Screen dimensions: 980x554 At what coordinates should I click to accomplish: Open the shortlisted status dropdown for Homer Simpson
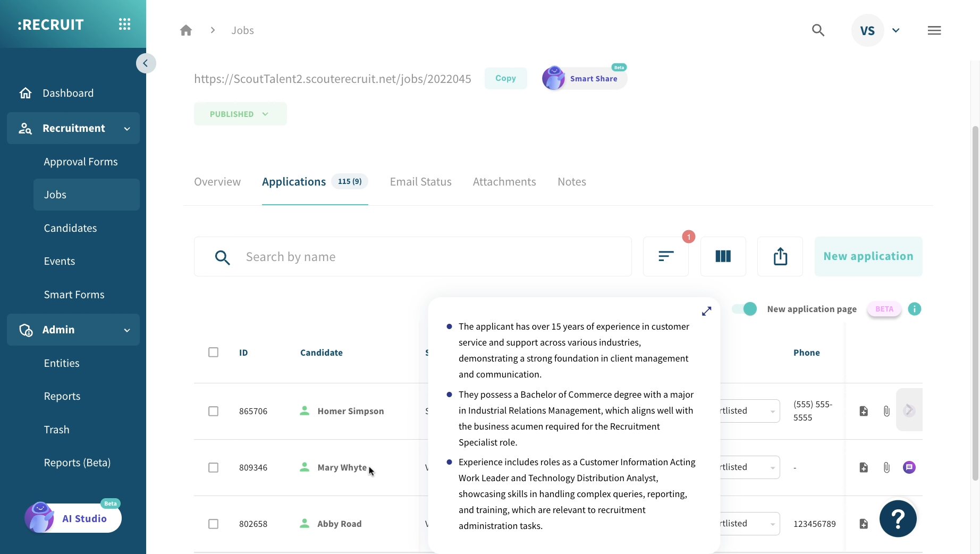(x=773, y=411)
